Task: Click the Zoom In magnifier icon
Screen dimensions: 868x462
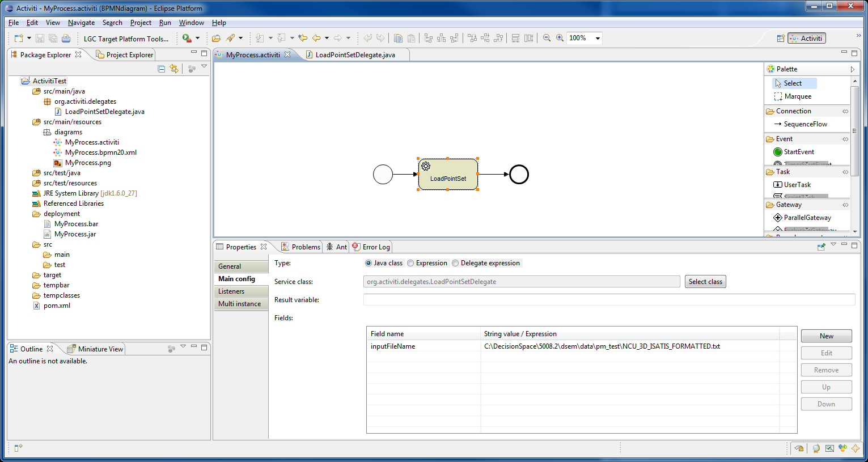Action: 560,38
